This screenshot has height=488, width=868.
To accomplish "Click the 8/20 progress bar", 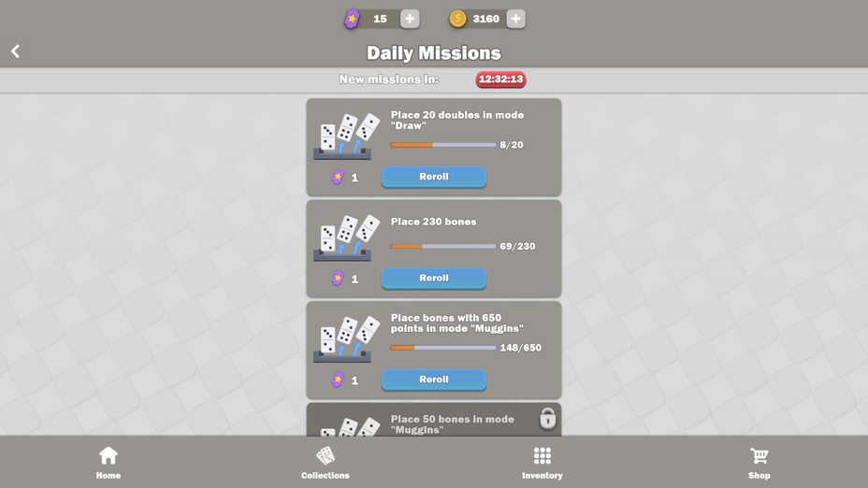I will click(x=442, y=145).
